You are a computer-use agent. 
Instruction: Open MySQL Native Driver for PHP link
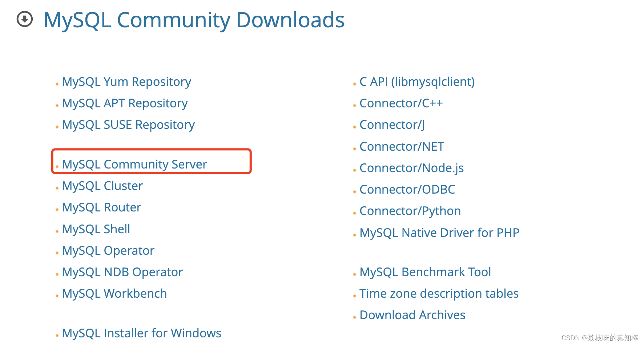[439, 233]
